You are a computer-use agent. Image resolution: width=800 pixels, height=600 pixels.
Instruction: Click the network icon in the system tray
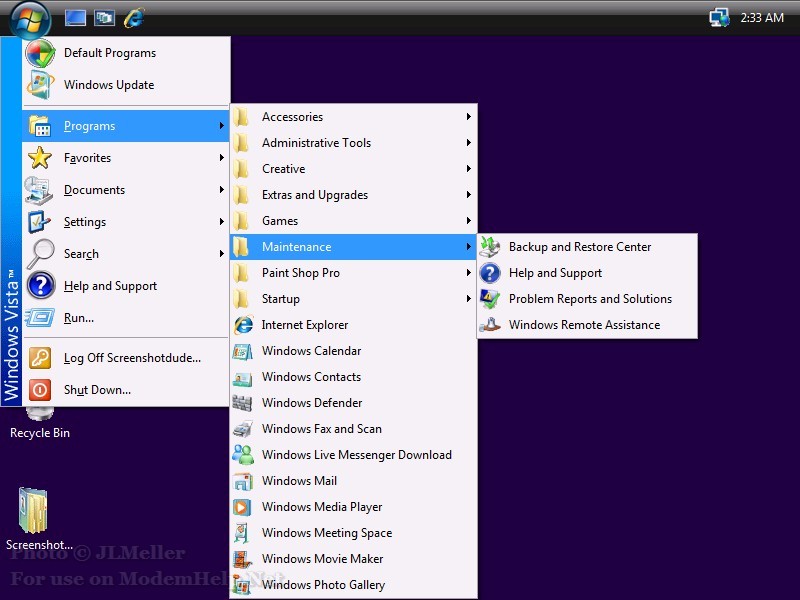tap(718, 17)
